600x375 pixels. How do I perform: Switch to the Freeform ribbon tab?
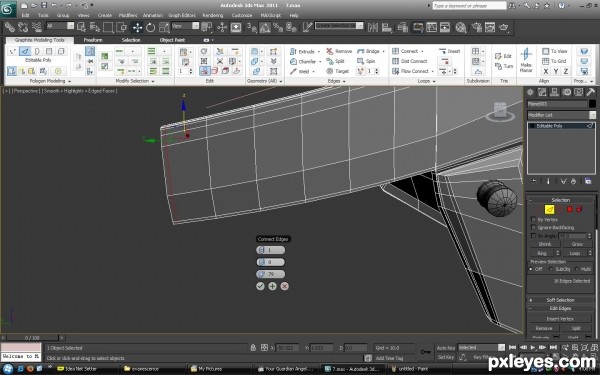(93, 40)
